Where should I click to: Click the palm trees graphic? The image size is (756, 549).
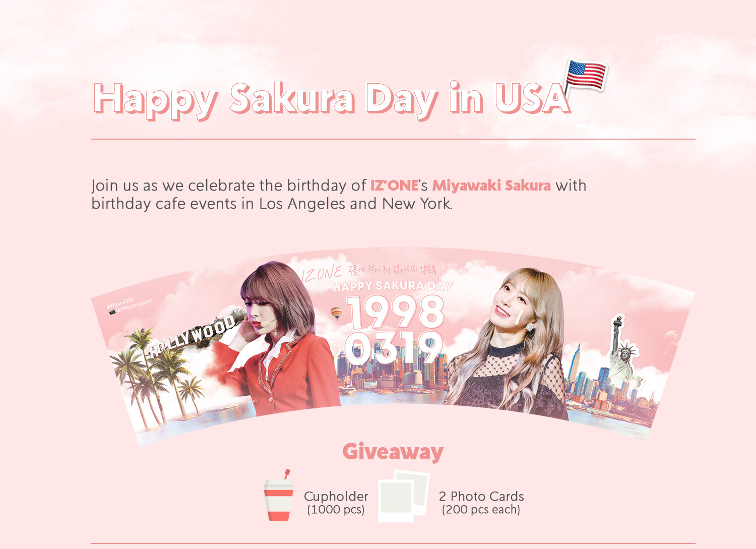pos(154,376)
